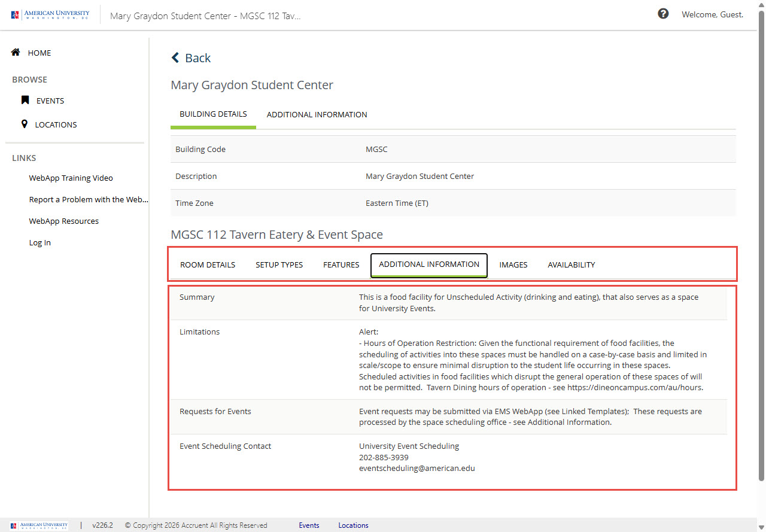Go to HOME in the sidebar
This screenshot has width=766, height=532.
click(x=39, y=53)
